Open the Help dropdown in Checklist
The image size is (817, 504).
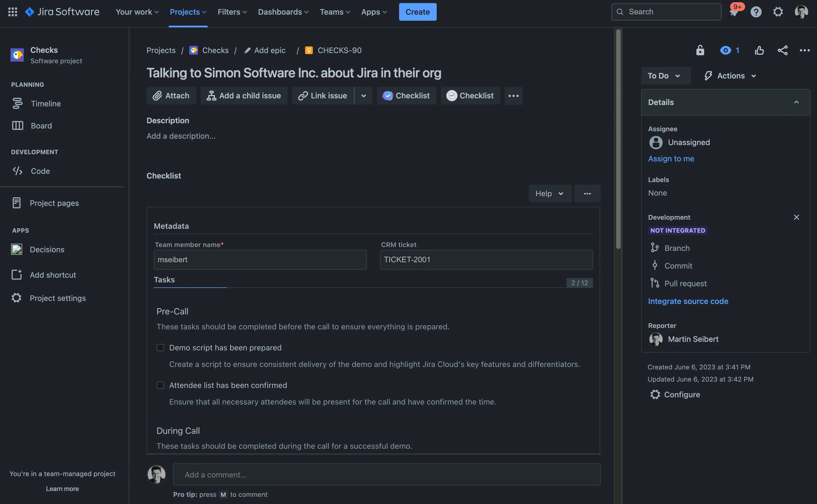[550, 194]
